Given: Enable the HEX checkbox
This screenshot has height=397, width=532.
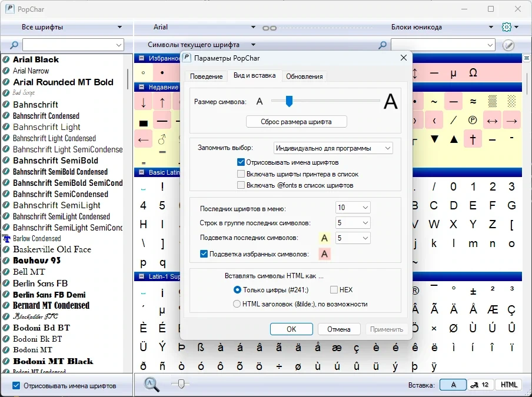Looking at the screenshot, I should coord(334,290).
